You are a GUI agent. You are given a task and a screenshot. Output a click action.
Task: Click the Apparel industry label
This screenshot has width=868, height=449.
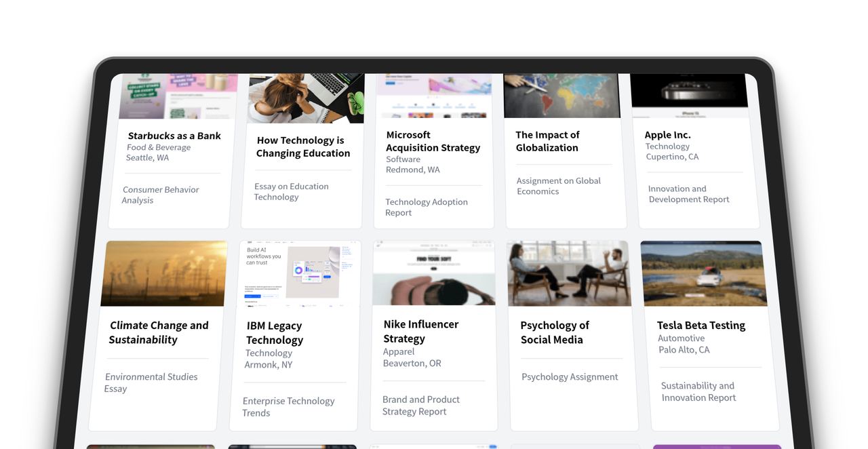[399, 352]
